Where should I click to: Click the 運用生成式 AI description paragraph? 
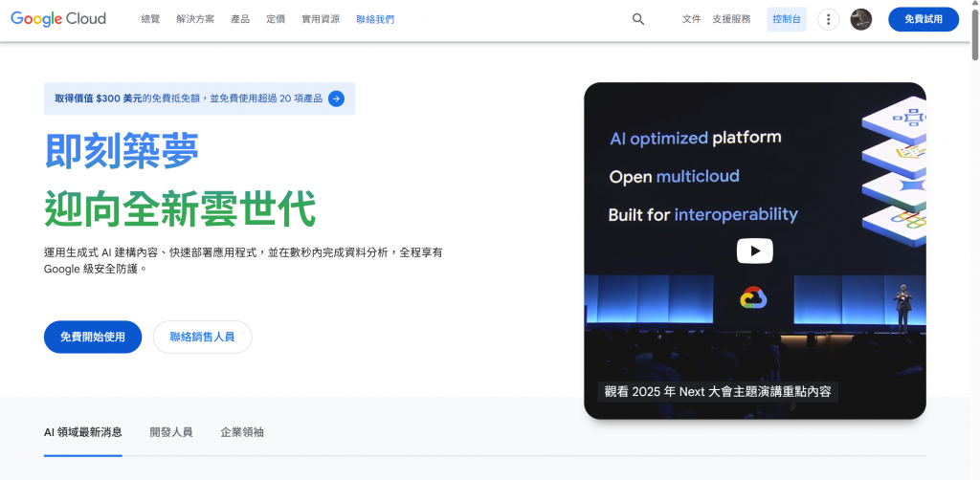pyautogui.click(x=244, y=261)
